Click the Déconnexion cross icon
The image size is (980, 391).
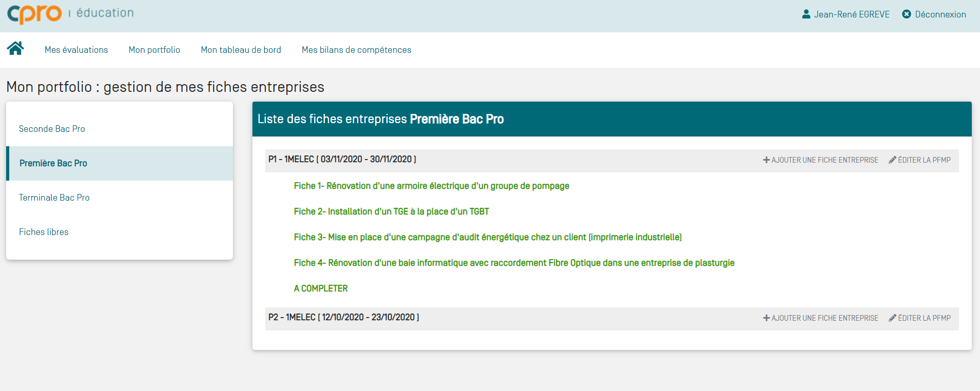tap(907, 14)
